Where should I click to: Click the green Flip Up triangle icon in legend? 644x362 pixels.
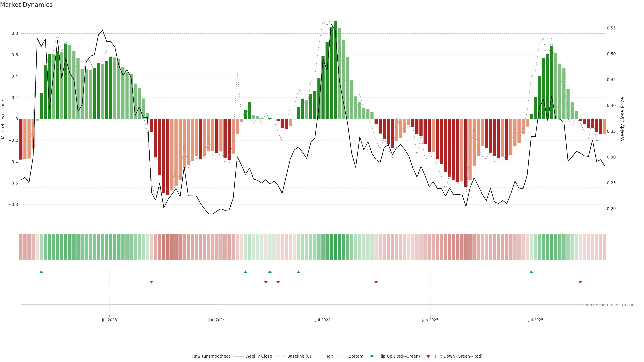tap(372, 356)
